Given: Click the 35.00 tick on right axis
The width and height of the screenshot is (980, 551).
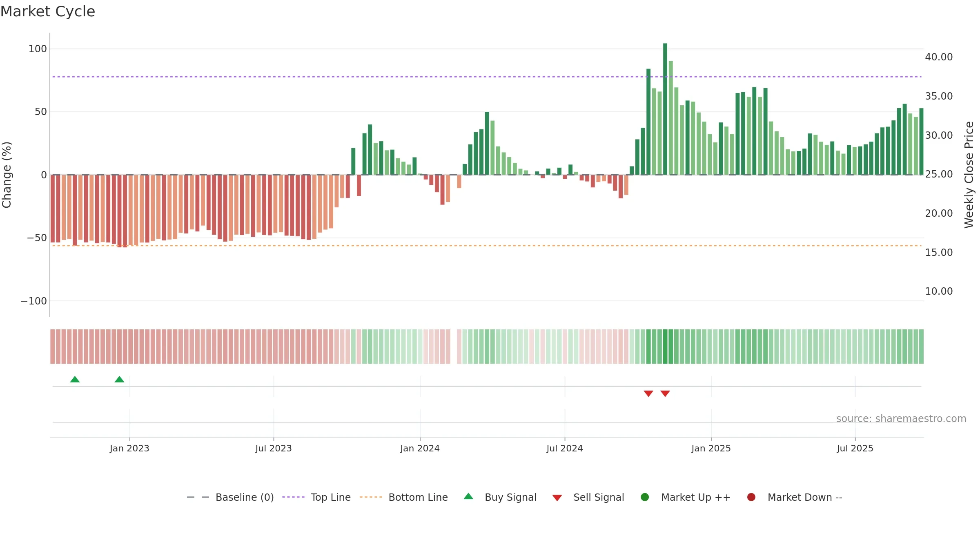Looking at the screenshot, I should coord(939,96).
